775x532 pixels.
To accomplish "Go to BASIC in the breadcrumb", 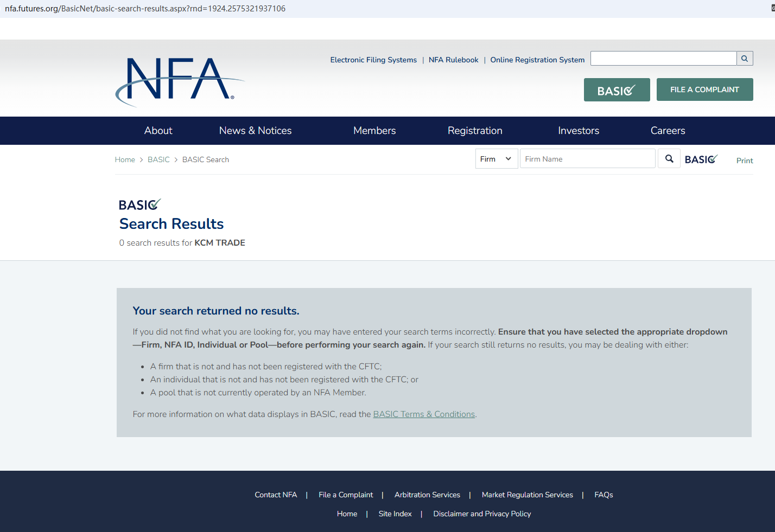I will (158, 159).
